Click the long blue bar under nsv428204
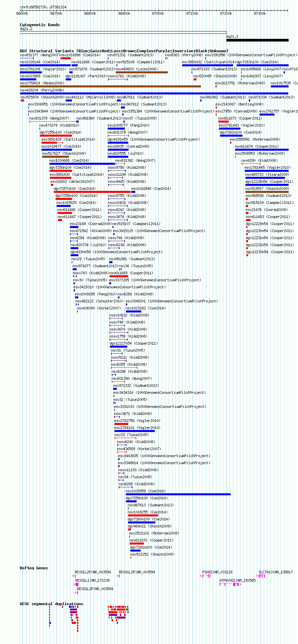 click(154, 93)
